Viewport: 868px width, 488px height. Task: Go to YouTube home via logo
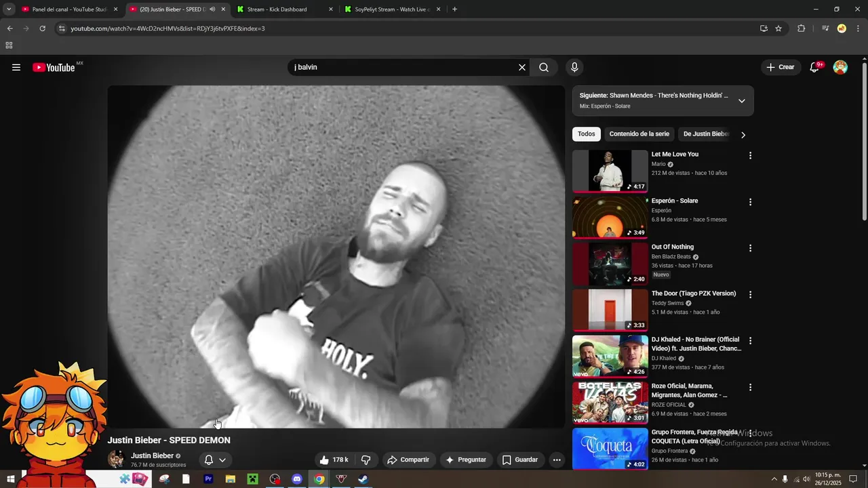click(54, 67)
